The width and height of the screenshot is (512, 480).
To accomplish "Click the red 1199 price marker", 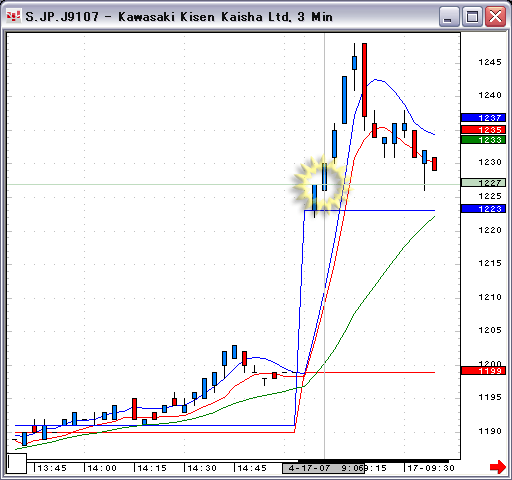I will point(483,371).
